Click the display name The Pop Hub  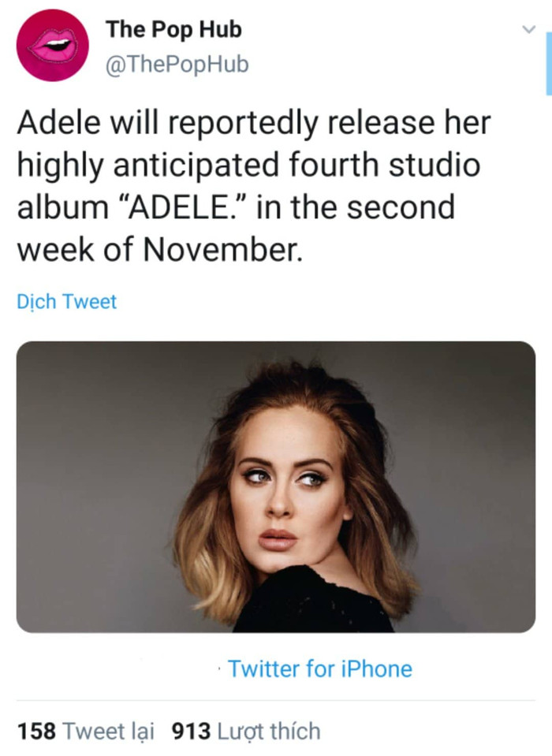click(173, 29)
